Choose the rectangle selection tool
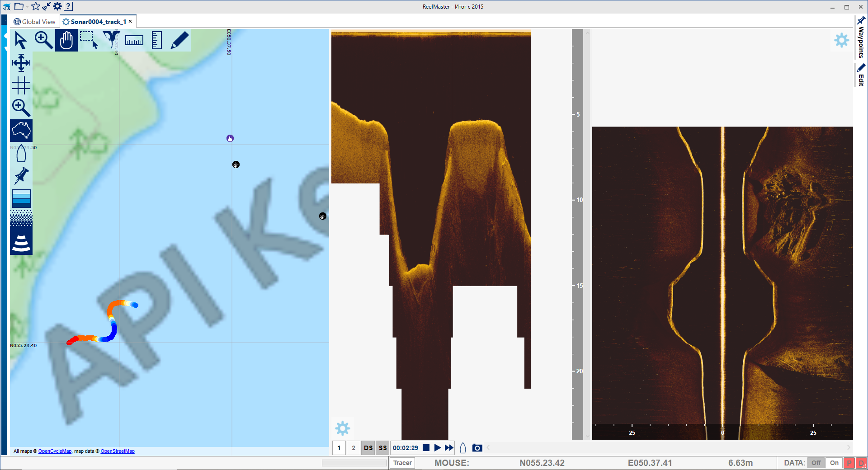Screen dimensions: 868x470 pyautogui.click(x=89, y=40)
